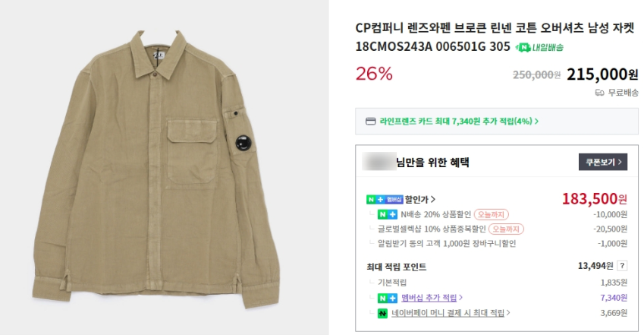Click the 쿠폰보기 coupon button
This screenshot has height=335, width=644.
(x=602, y=162)
